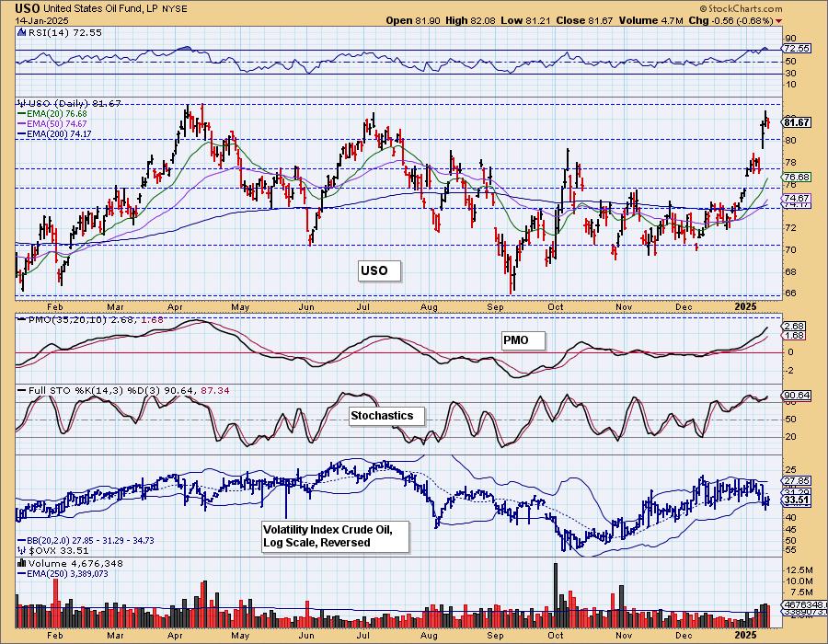Click the 'Close 81.67' header value
Viewport: 828px width, 644px height.
point(584,20)
